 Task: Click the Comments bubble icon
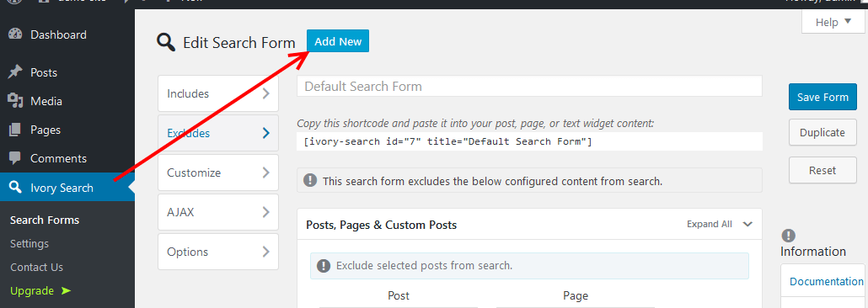tap(15, 159)
